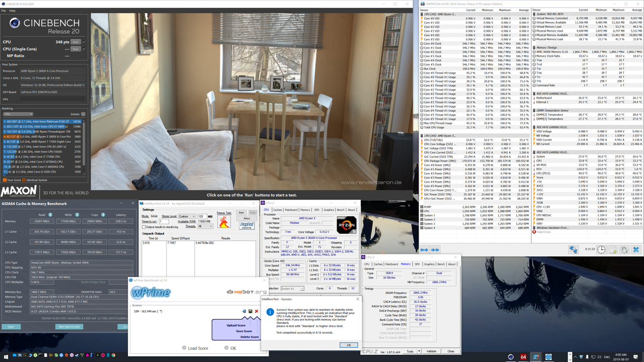Show hidden system tray icons chevron
Image resolution: width=644 pixels, height=362 pixels.
[575, 357]
